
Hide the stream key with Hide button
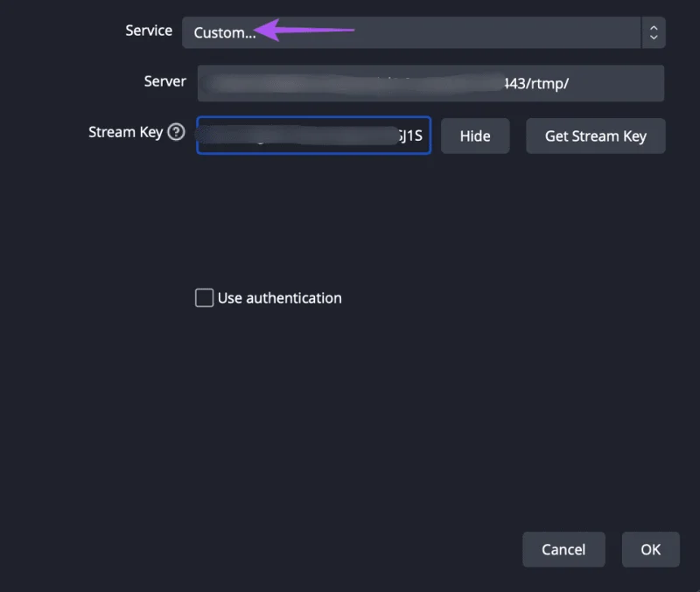point(475,136)
